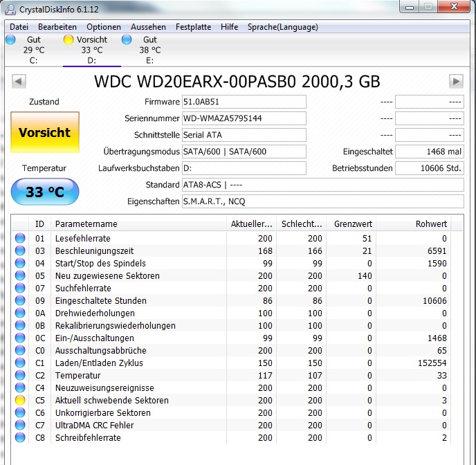Click status orb of UltraDMA CRC Fehler row
The width and height of the screenshot is (476, 465).
coord(20,425)
